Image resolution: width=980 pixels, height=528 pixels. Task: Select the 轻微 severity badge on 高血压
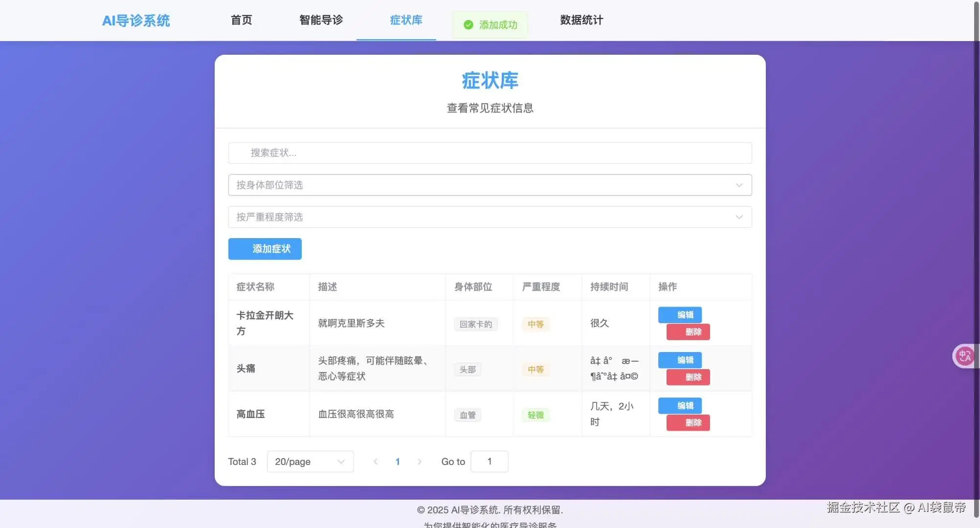point(535,415)
